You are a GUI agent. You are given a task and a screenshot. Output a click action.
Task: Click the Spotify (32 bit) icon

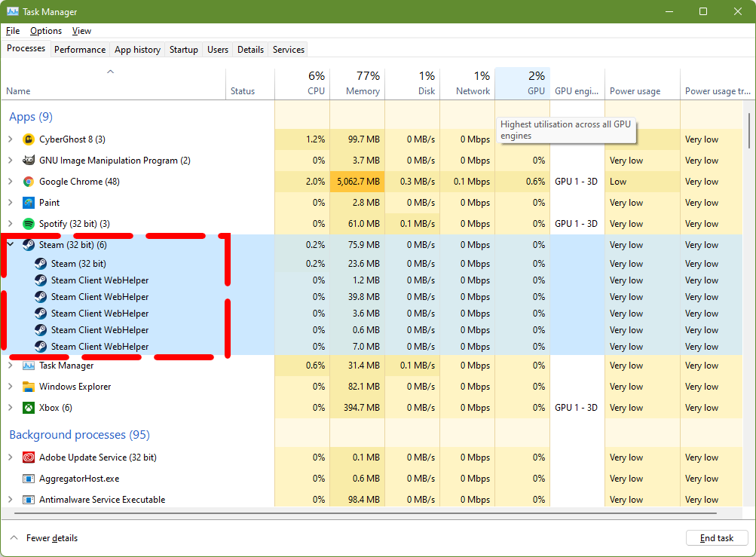(29, 224)
